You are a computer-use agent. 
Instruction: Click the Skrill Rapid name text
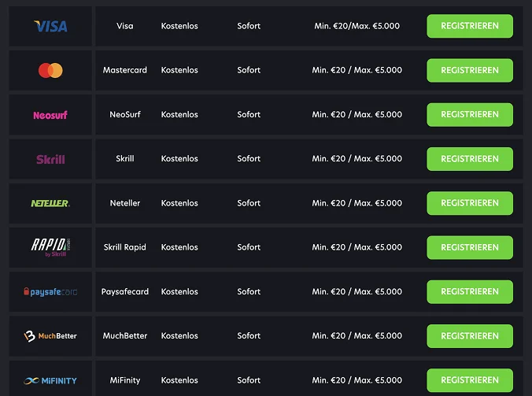125,247
